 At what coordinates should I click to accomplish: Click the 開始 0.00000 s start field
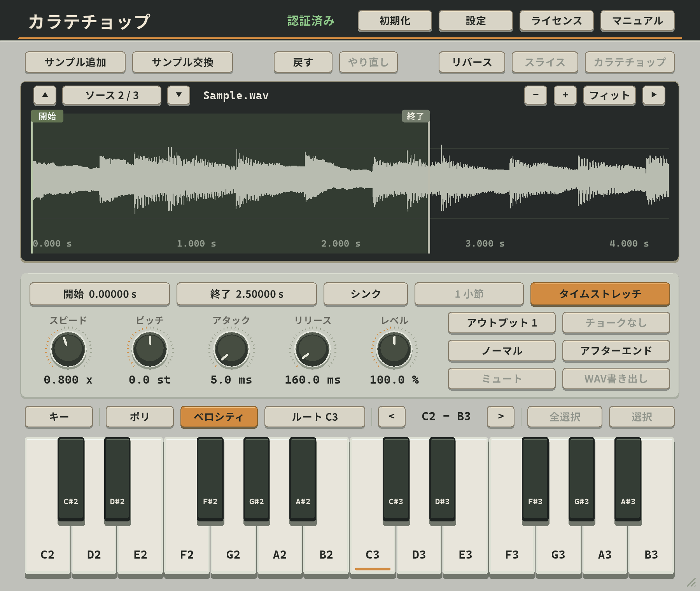click(100, 294)
